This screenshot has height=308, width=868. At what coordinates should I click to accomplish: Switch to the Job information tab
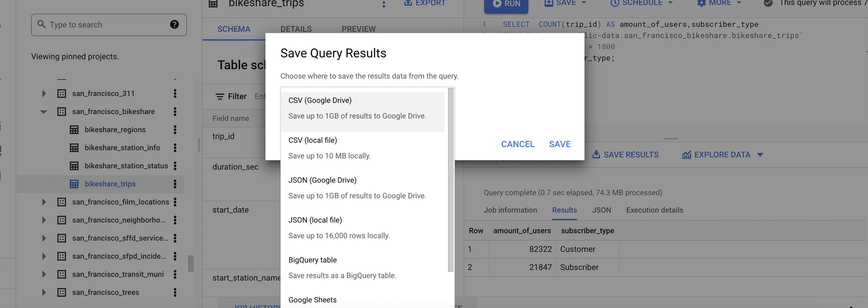click(x=510, y=210)
